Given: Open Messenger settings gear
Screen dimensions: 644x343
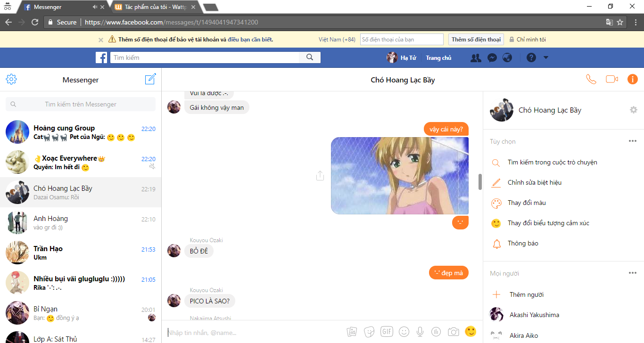Looking at the screenshot, I should (x=11, y=79).
